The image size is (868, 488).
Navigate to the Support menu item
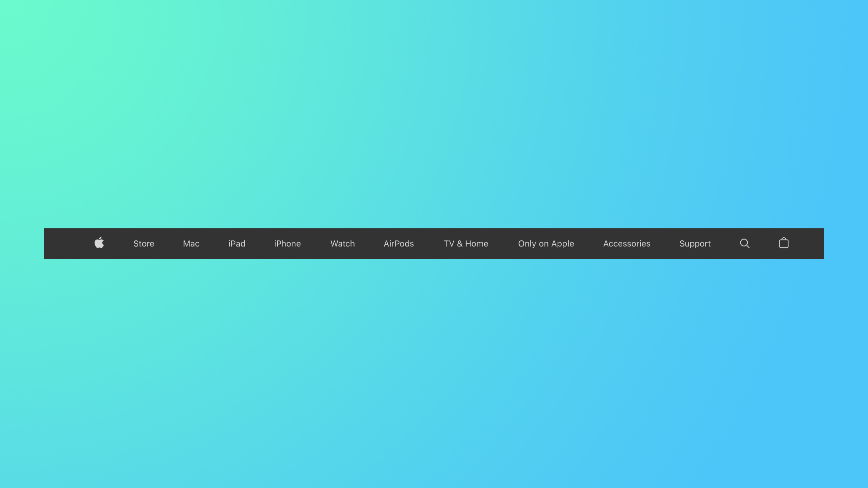pyautogui.click(x=695, y=243)
